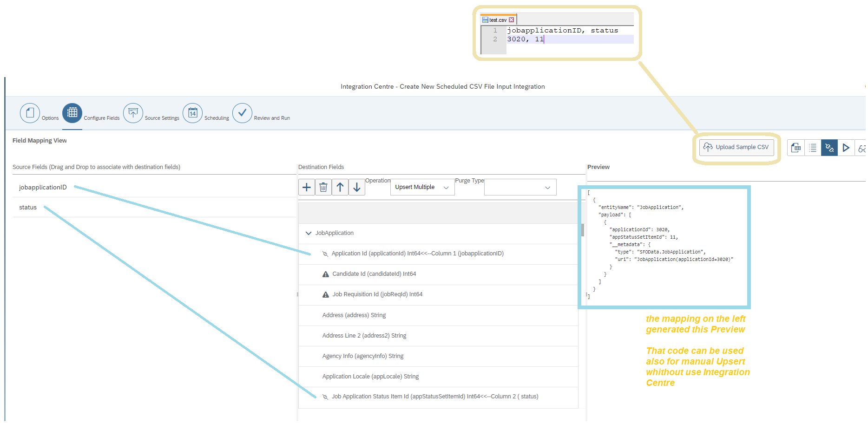Run preview with the play icon
Screen dimensions: 868x423
(x=846, y=148)
